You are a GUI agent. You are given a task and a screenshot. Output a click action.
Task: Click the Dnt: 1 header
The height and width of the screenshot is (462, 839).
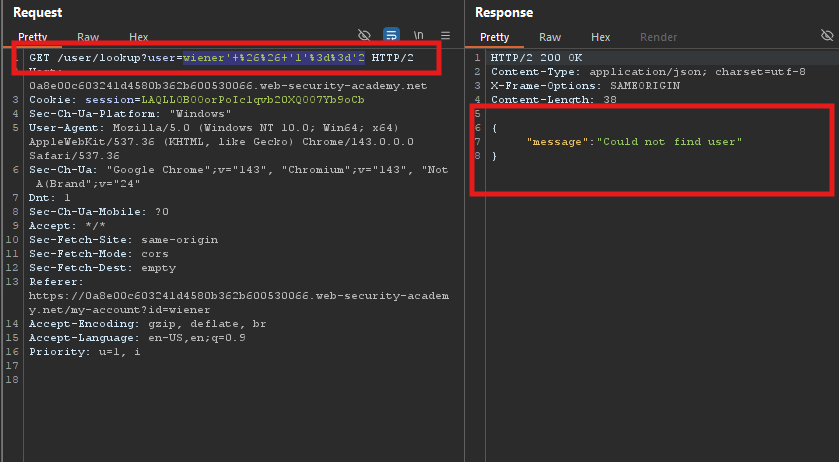[x=49, y=198]
